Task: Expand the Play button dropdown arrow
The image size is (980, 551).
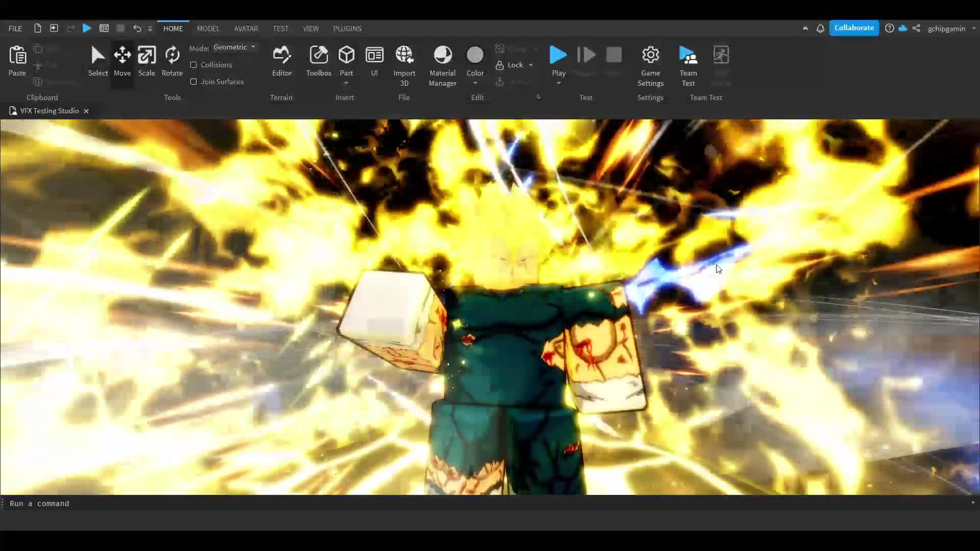Action: click(x=558, y=83)
